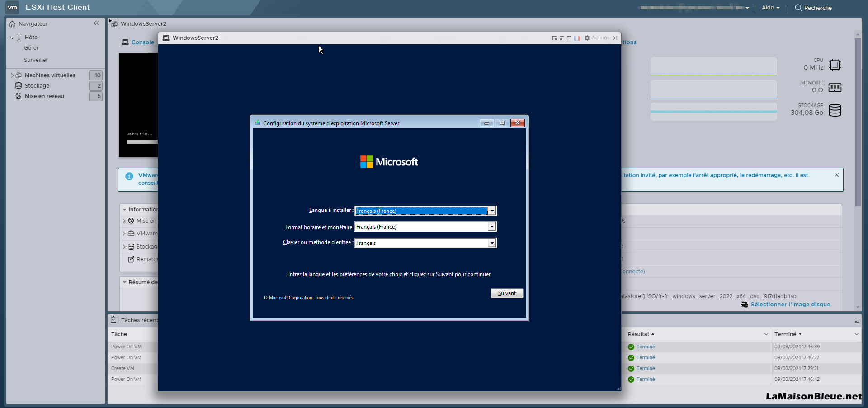The height and width of the screenshot is (408, 868).
Task: Click Suivant in Windows setup
Action: coord(507,293)
